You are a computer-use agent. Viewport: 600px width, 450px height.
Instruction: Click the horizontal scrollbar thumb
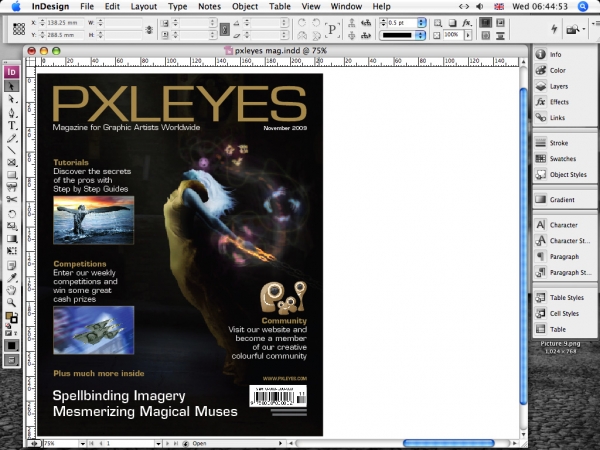pos(448,443)
